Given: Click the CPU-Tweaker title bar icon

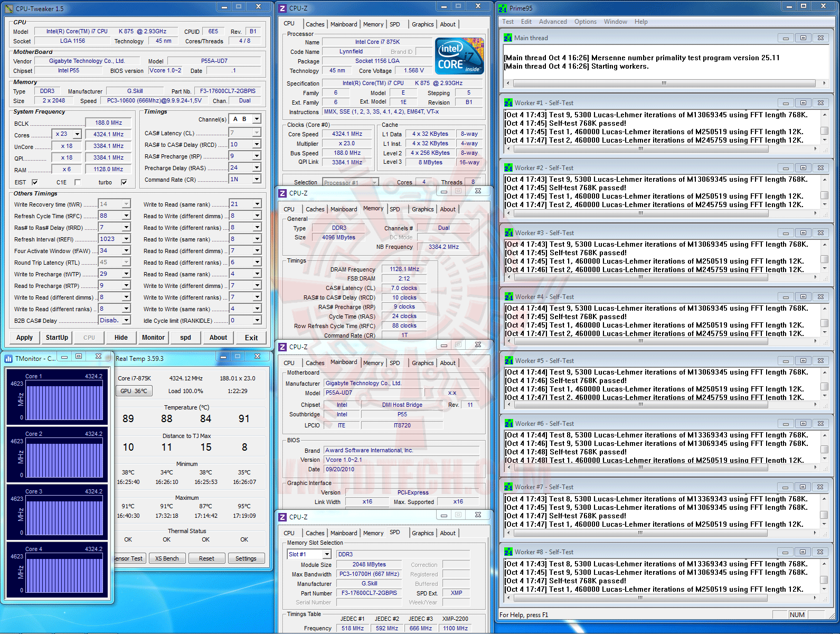Looking at the screenshot, I should (x=9, y=8).
